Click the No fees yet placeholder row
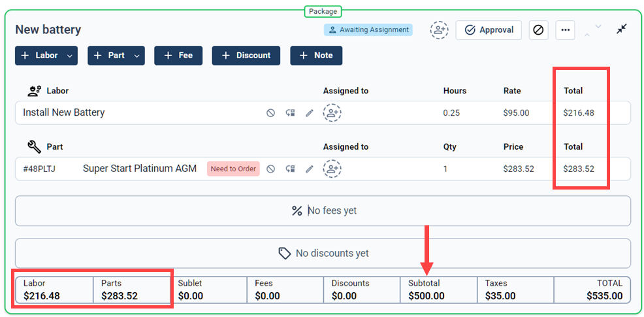Screen dimensions: 644x317 (x=323, y=211)
